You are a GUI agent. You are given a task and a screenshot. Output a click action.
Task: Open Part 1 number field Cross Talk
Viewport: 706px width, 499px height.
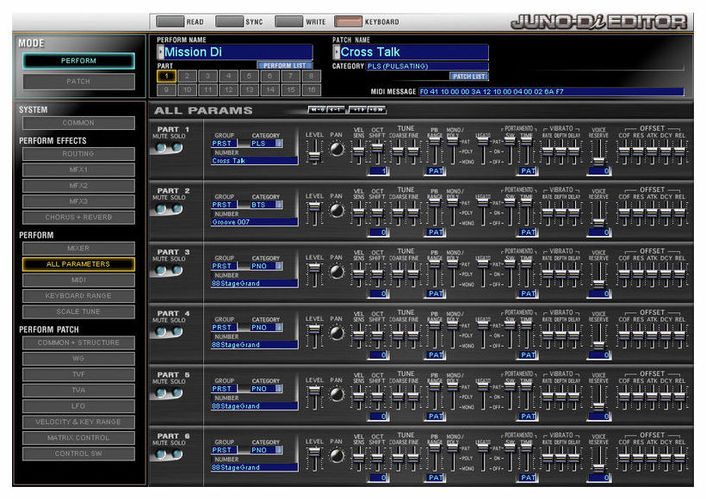pyautogui.click(x=254, y=160)
